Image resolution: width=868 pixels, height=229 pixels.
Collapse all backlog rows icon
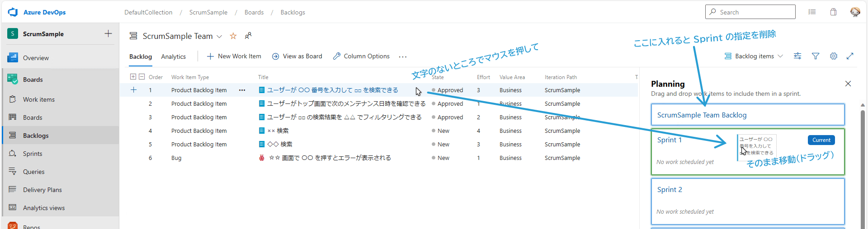point(142,77)
